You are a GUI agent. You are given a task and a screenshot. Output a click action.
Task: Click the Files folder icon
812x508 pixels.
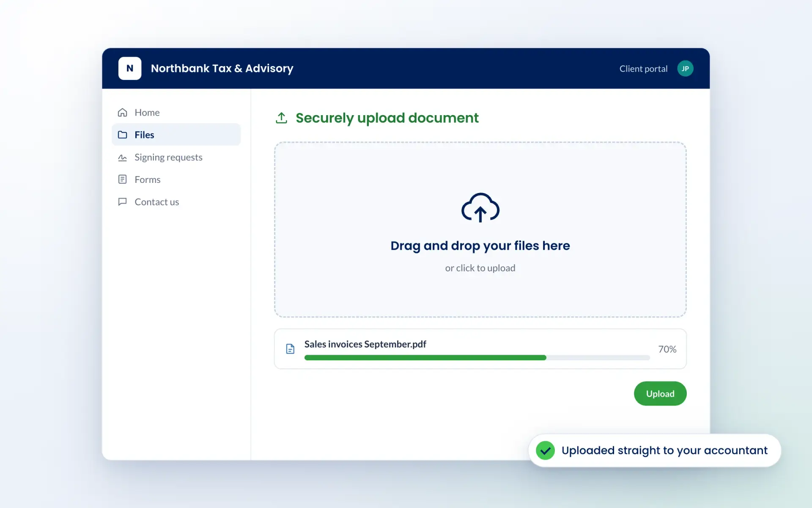click(122, 135)
